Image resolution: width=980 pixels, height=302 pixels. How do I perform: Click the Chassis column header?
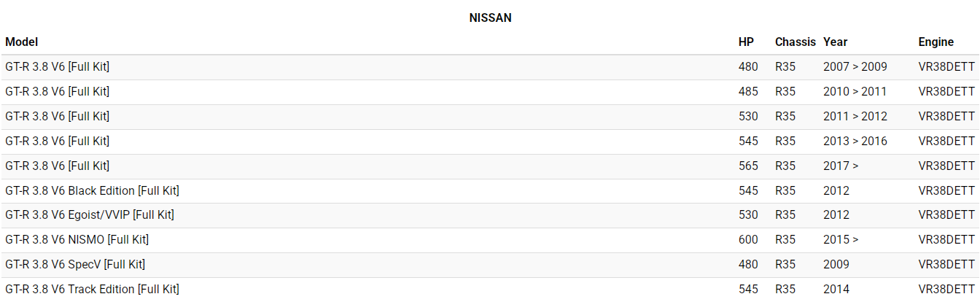coord(795,42)
